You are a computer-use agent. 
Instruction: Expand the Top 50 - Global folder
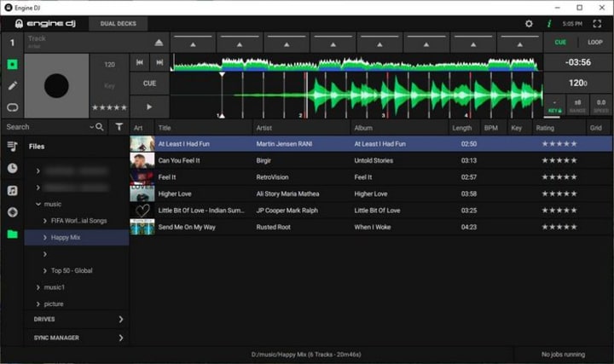pyautogui.click(x=44, y=270)
